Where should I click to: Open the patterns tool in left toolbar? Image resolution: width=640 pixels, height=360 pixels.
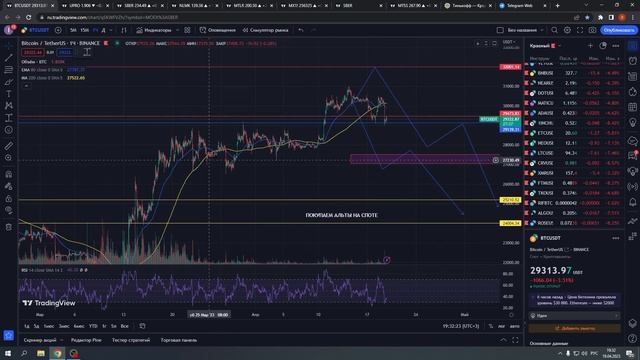(x=9, y=106)
